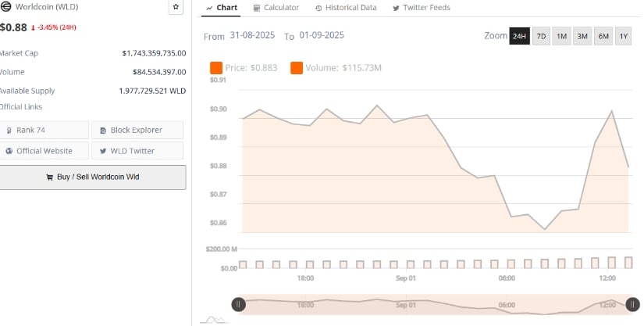
Task: Select the 1M zoom range
Action: click(561, 36)
